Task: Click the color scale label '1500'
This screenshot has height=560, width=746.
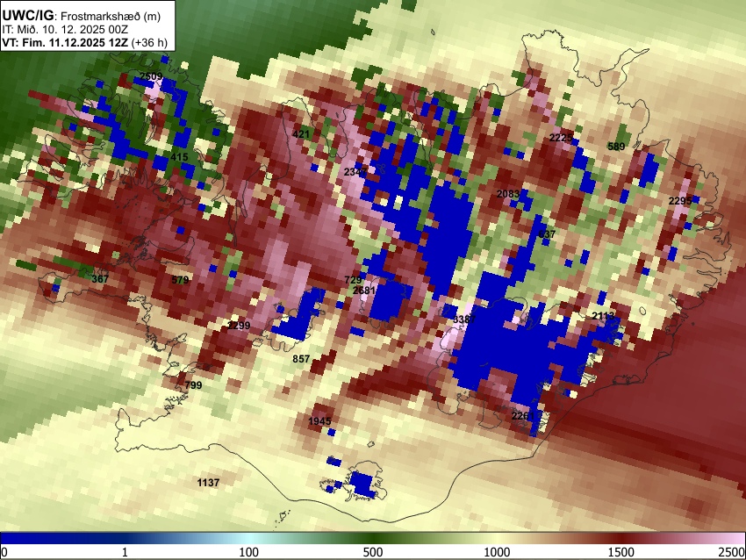Action: click(x=621, y=552)
